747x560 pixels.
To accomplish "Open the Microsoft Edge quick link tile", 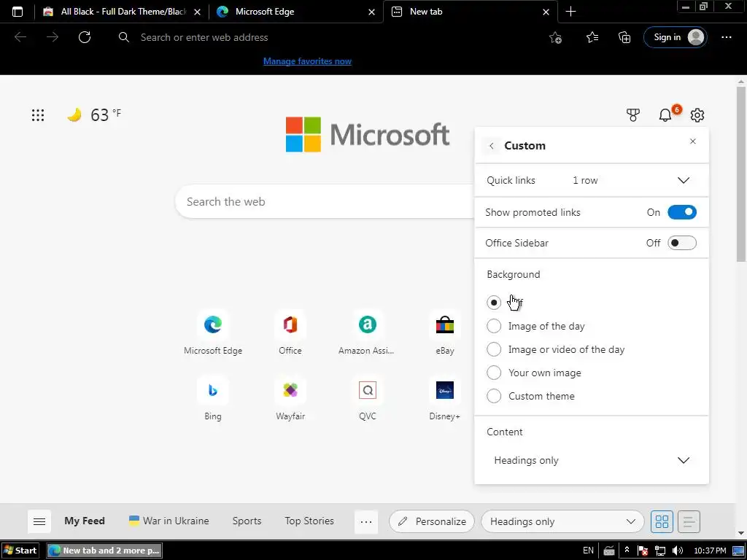I will click(213, 332).
